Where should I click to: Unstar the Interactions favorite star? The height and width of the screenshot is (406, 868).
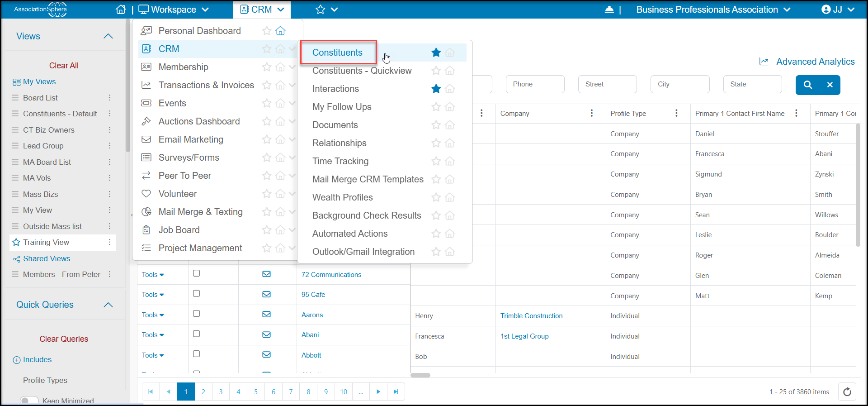click(436, 89)
